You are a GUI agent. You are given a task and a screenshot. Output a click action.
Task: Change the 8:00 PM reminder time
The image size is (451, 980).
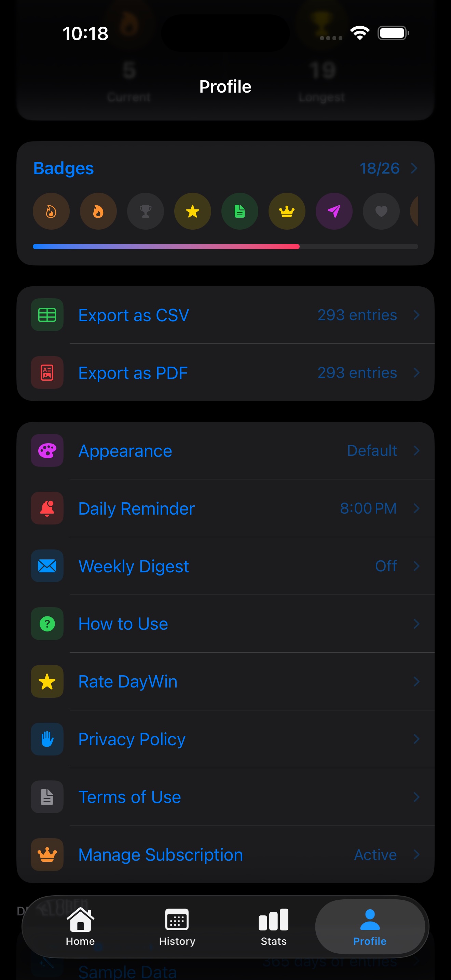click(x=368, y=508)
